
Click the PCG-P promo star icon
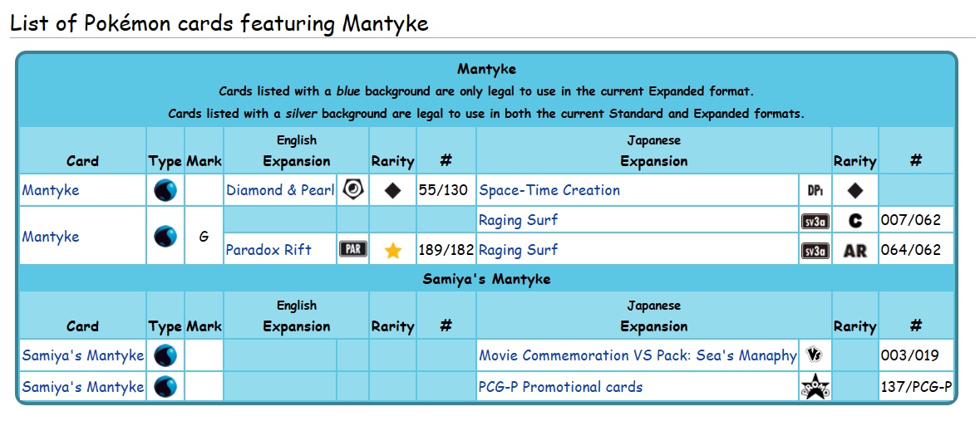point(815,386)
